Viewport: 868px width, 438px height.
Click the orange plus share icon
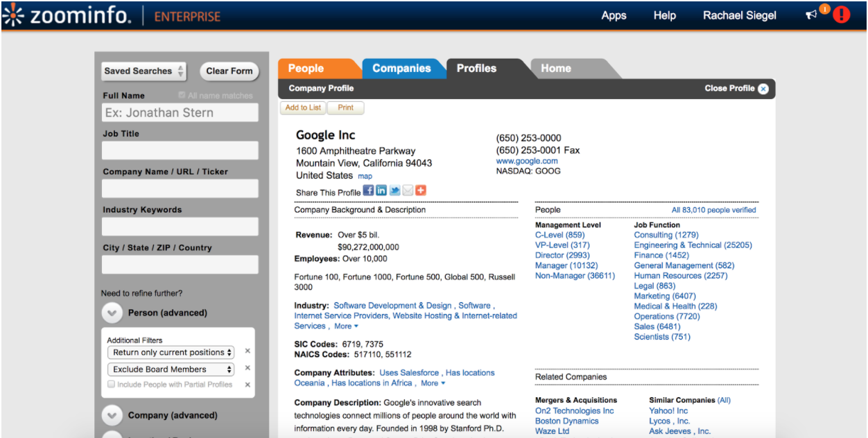click(x=421, y=191)
